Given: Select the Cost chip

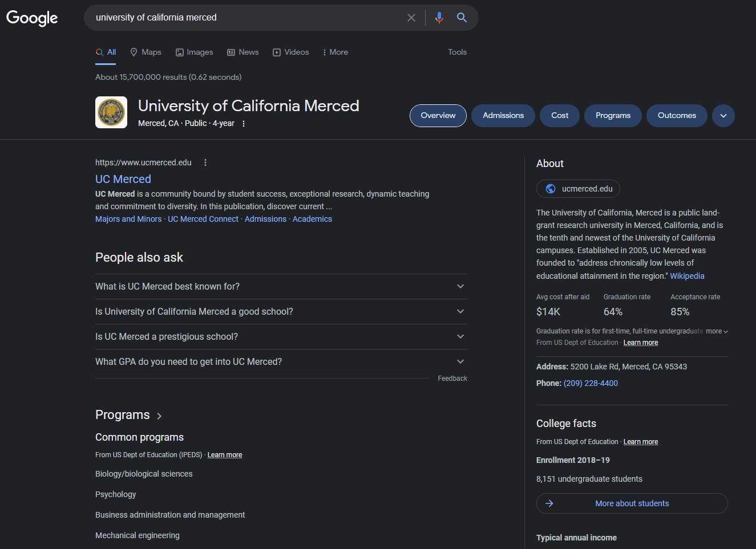Looking at the screenshot, I should coord(560,116).
